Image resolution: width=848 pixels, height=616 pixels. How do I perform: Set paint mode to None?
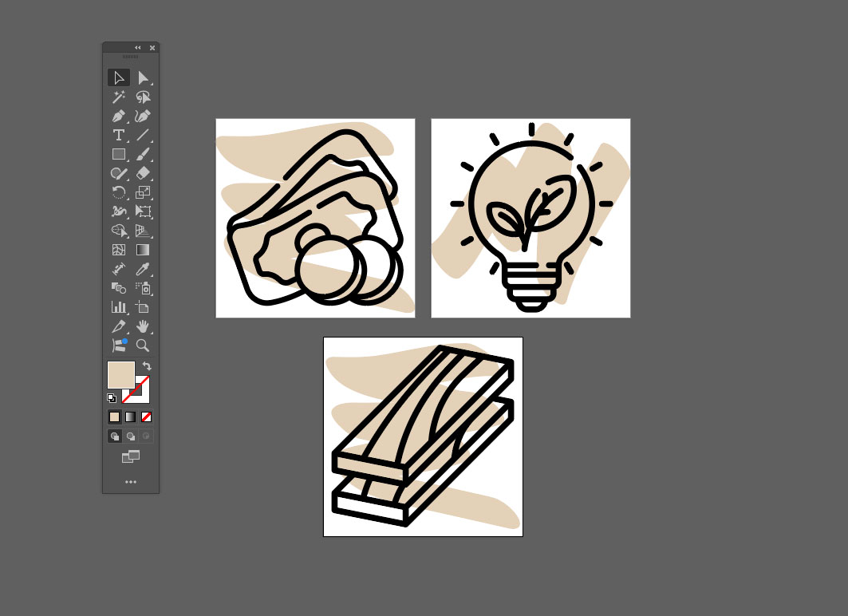(x=146, y=417)
